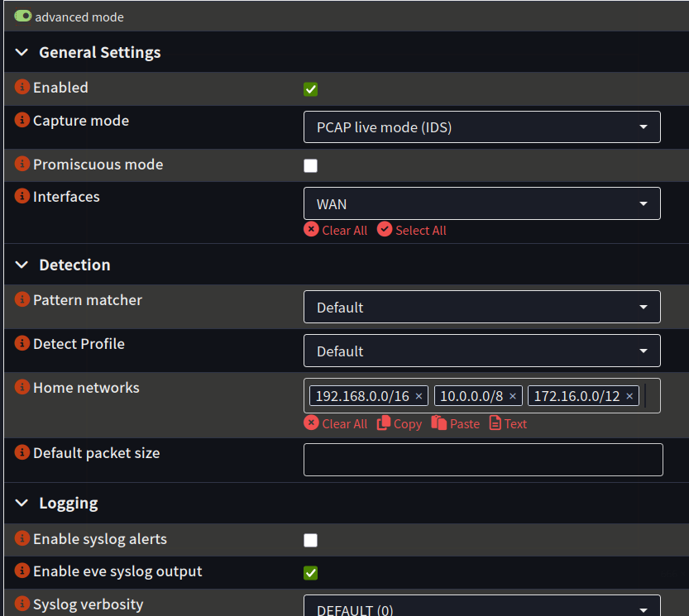Show help info for Enable eve syslog output
The height and width of the screenshot is (616, 689).
tap(22, 571)
